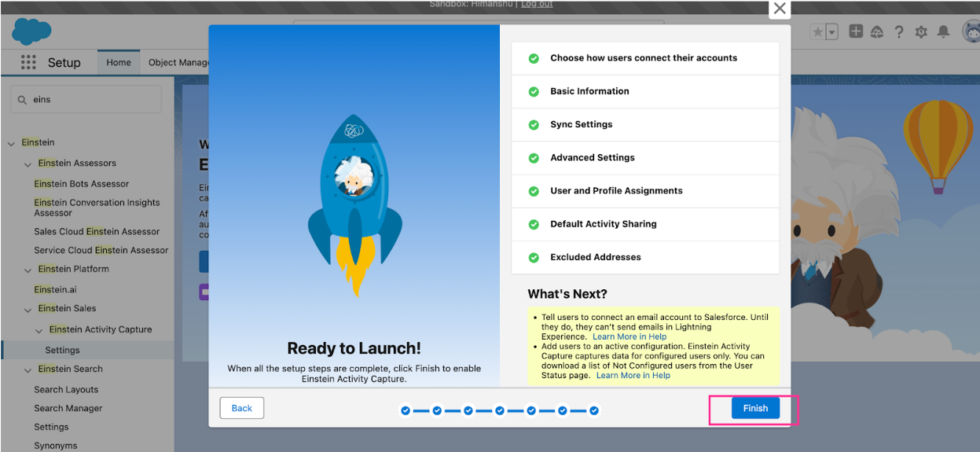Collapse the Einstein Activity Capture node
This screenshot has width=980, height=452.
point(39,330)
